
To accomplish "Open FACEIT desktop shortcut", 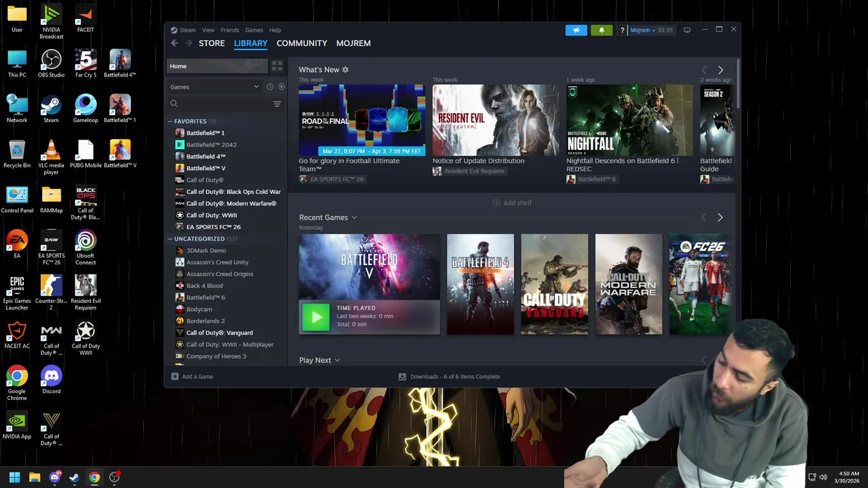I will (x=85, y=19).
